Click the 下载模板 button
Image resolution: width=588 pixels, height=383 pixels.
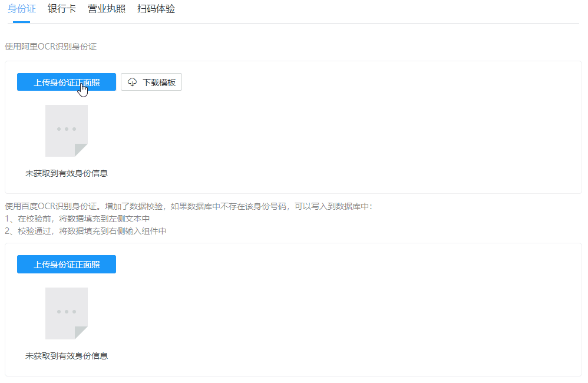[x=151, y=82]
